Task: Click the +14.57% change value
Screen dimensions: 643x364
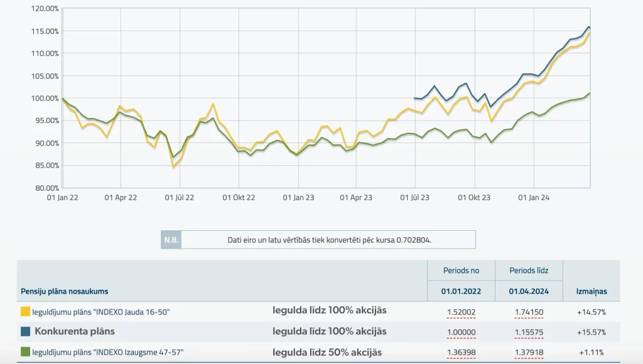Action: [592, 312]
